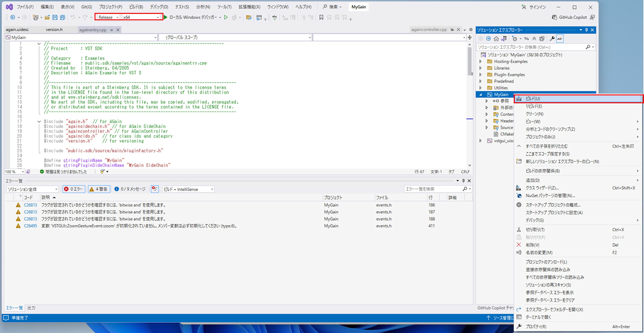Image resolution: width=644 pixels, height=333 pixels.
Task: Toggle the 4 warnings filter button
Action: coord(99,189)
